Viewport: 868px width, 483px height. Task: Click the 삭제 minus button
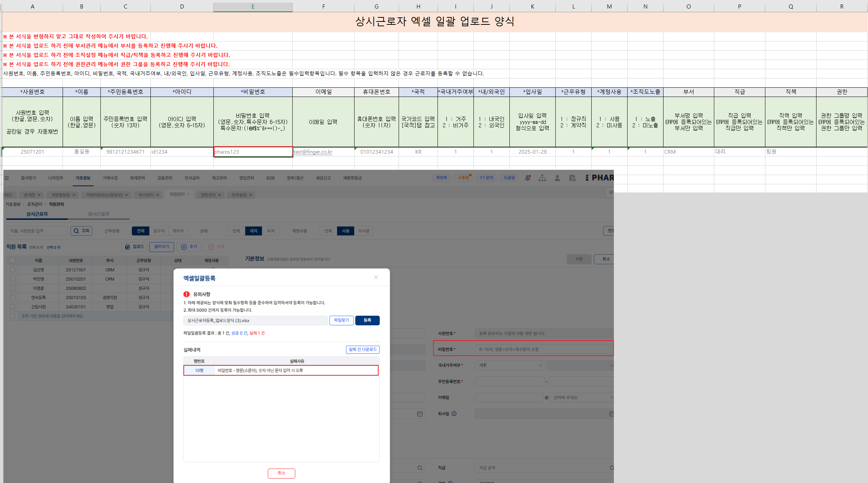216,247
